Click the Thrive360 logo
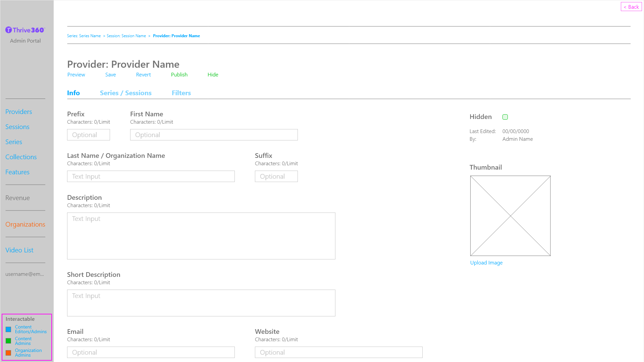Image resolution: width=644 pixels, height=362 pixels. click(x=25, y=30)
